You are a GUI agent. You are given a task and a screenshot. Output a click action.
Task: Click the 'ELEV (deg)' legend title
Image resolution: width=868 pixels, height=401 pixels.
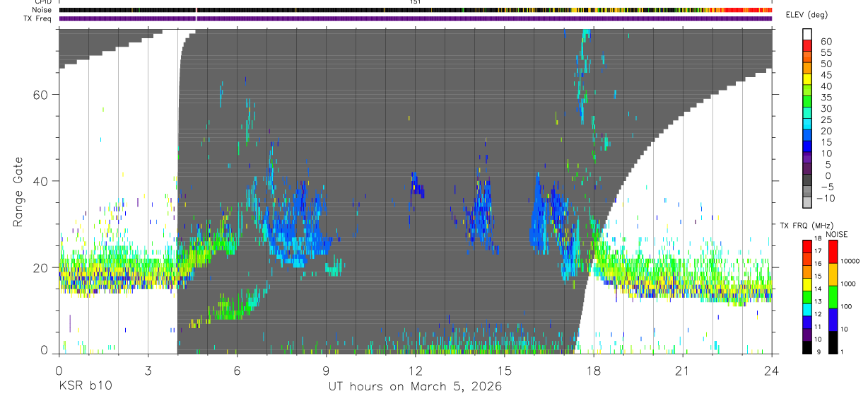[807, 16]
